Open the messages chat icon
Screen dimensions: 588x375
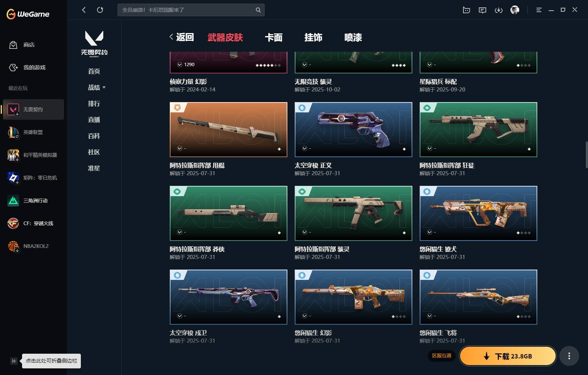(x=483, y=10)
